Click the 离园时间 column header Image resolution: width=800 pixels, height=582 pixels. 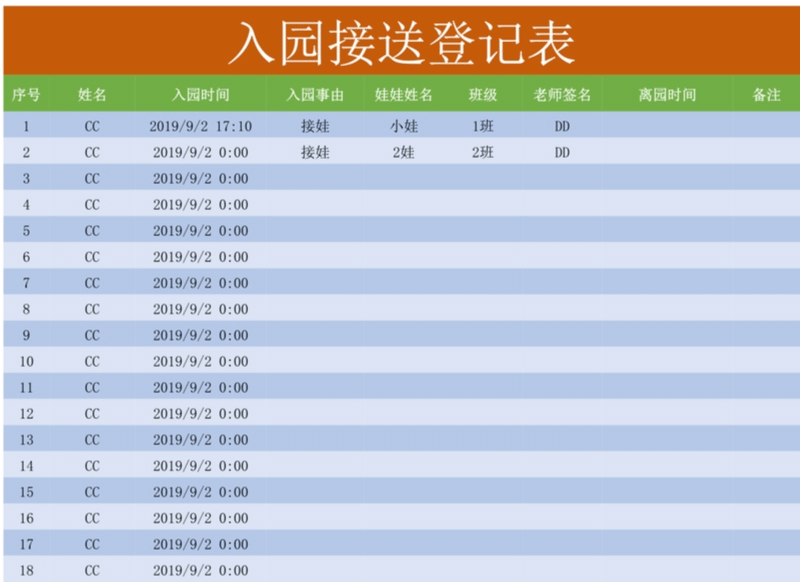[x=667, y=96]
